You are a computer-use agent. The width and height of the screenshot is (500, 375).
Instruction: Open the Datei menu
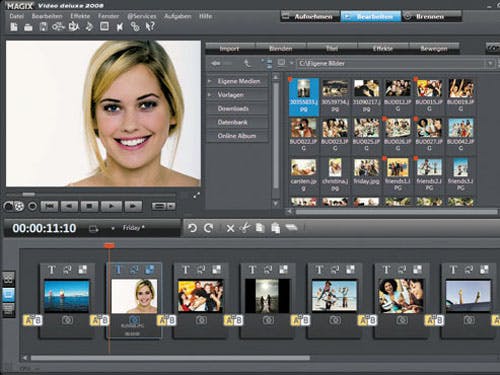pos(17,16)
